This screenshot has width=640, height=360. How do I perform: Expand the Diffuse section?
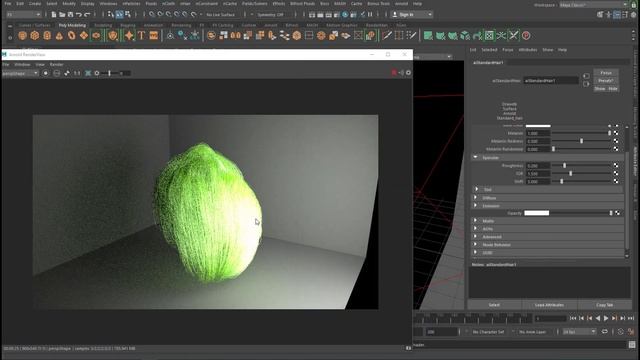(476, 198)
